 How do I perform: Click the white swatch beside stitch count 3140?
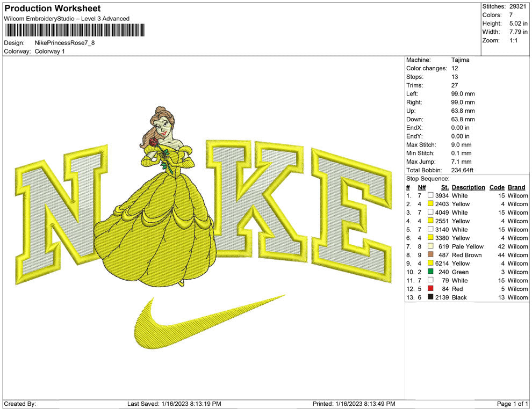pos(430,229)
